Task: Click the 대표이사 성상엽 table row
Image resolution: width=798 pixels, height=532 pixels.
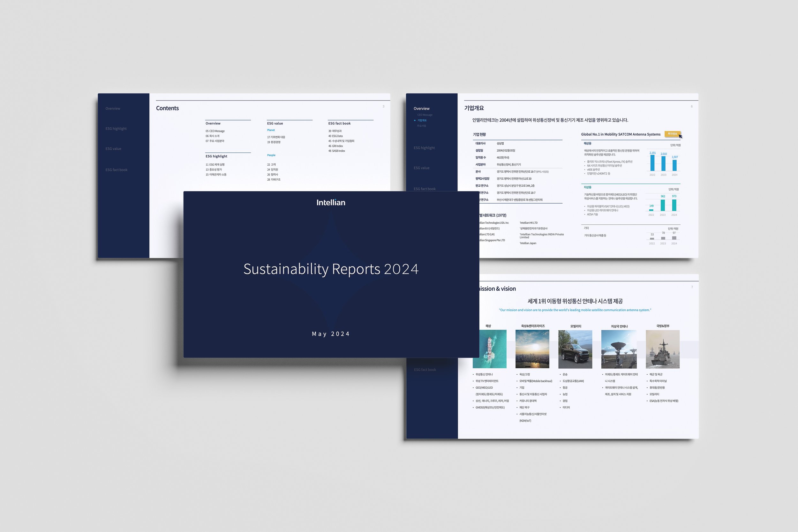Action: [x=517, y=144]
